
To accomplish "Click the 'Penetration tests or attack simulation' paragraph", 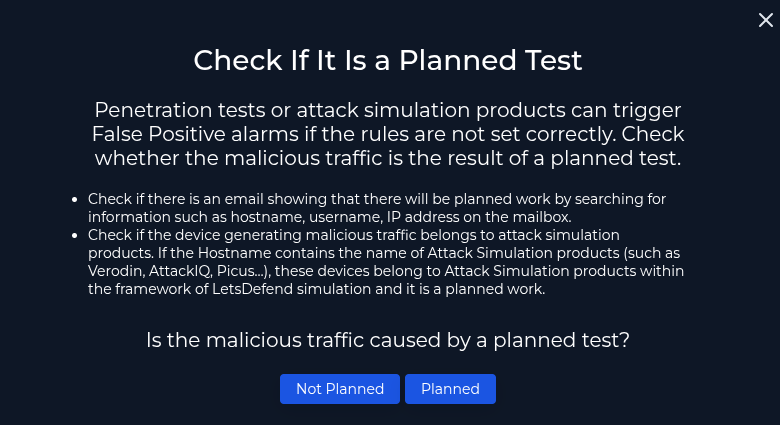I will pyautogui.click(x=388, y=133).
